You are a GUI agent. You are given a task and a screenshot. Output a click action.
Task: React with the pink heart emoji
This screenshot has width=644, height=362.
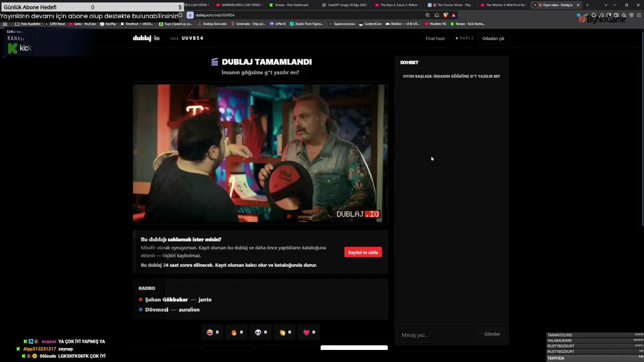(309, 332)
